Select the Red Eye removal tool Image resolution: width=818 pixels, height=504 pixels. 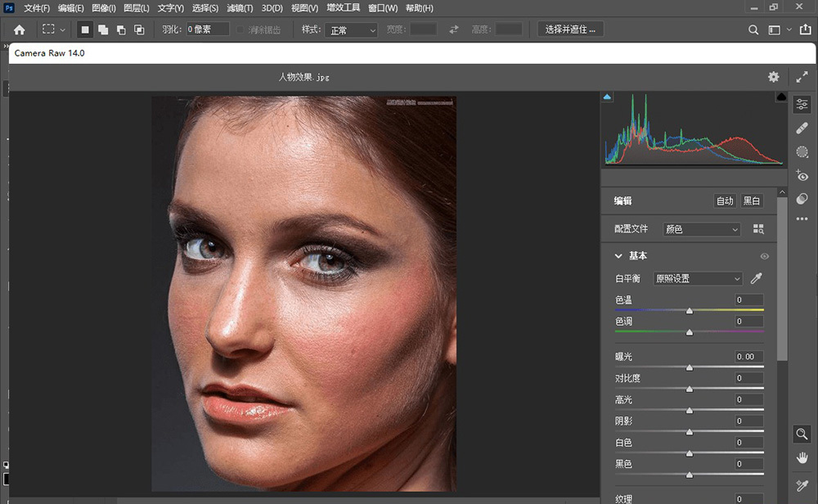(x=802, y=175)
